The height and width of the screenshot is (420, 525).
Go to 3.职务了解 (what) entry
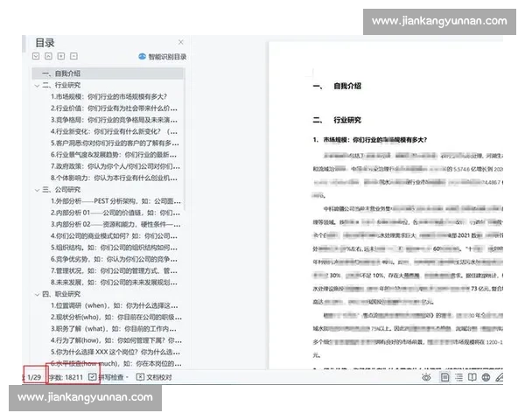tap(113, 329)
